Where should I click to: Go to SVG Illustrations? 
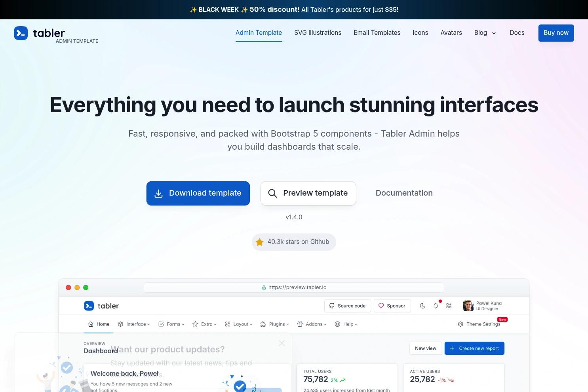coord(318,33)
